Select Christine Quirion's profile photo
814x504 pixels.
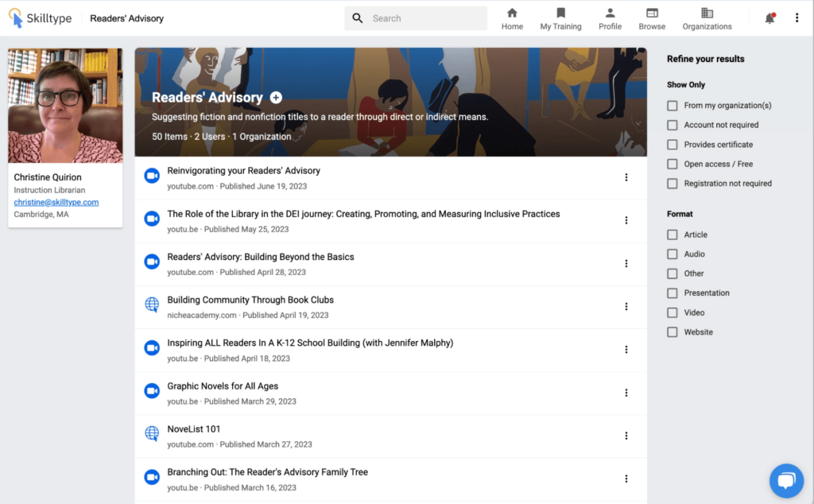click(x=65, y=106)
